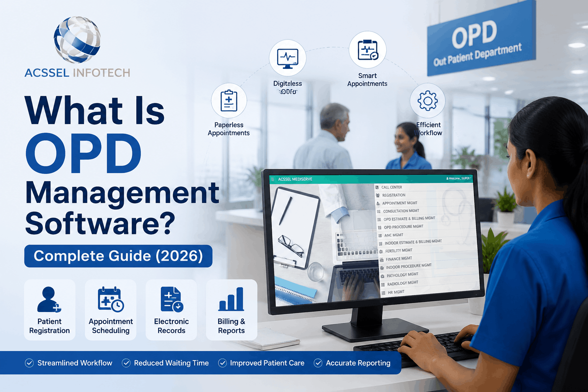Click the "Efficient Workflow" label
This screenshot has width=588, height=392.
coord(428,129)
